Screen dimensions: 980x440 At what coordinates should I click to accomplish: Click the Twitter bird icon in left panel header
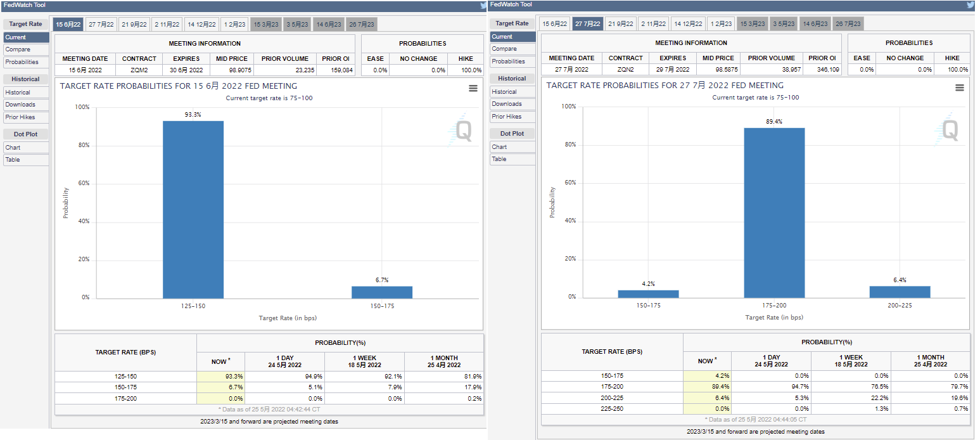(x=483, y=5)
